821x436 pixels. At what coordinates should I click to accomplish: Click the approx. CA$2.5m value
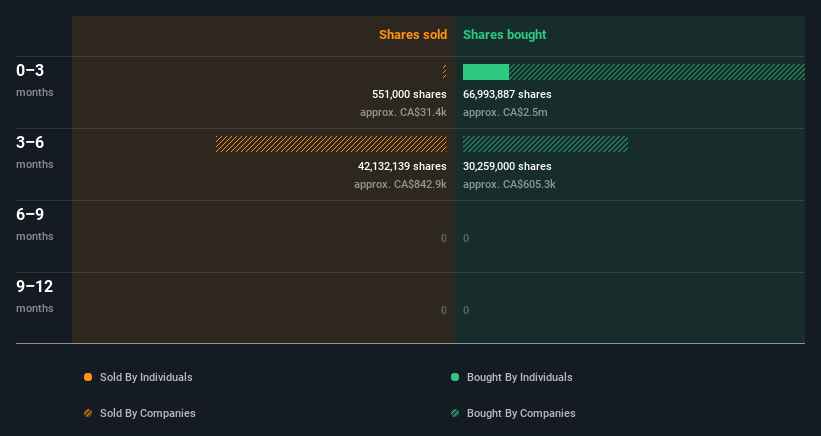pos(505,112)
